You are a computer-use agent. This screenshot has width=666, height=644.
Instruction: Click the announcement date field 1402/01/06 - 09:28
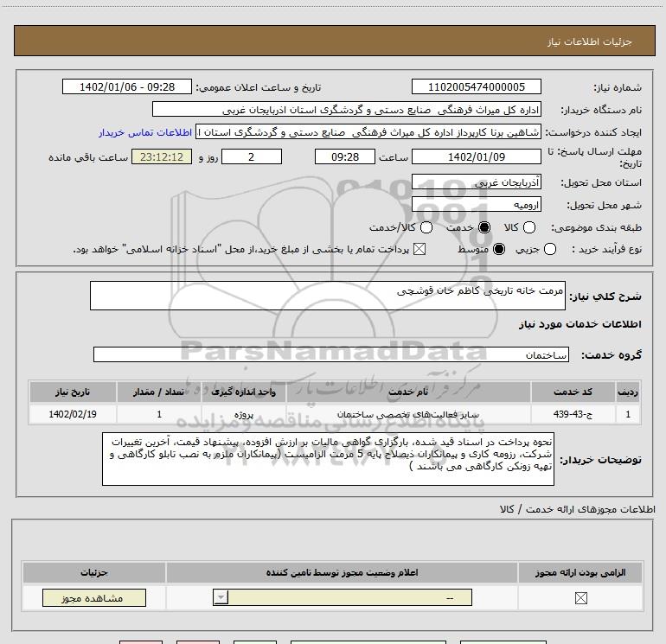(x=127, y=87)
